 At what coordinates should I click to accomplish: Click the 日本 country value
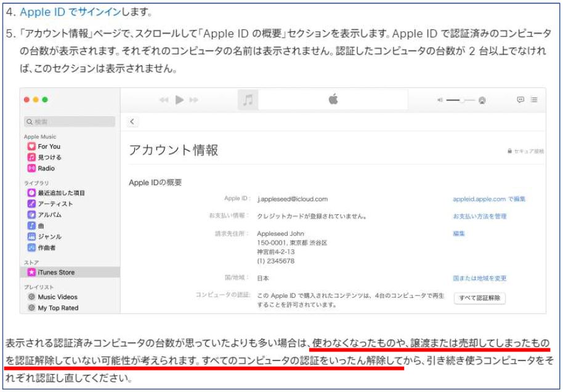pyautogui.click(x=263, y=278)
